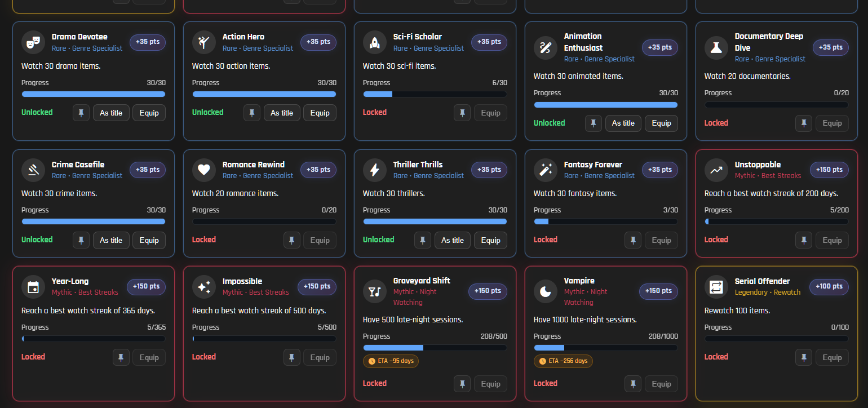Image resolution: width=868 pixels, height=408 pixels.
Task: Equip the Thriller Thrills badge
Action: point(490,240)
